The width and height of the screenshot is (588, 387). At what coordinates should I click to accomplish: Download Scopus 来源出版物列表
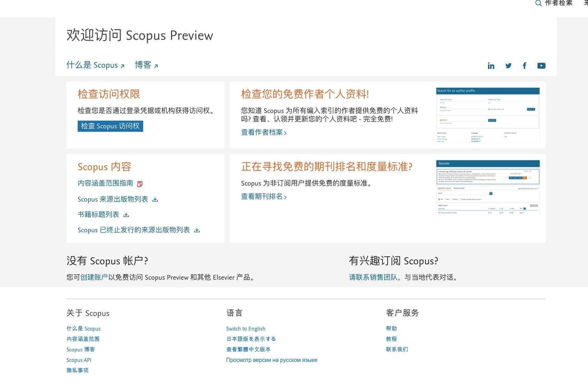[x=113, y=199]
